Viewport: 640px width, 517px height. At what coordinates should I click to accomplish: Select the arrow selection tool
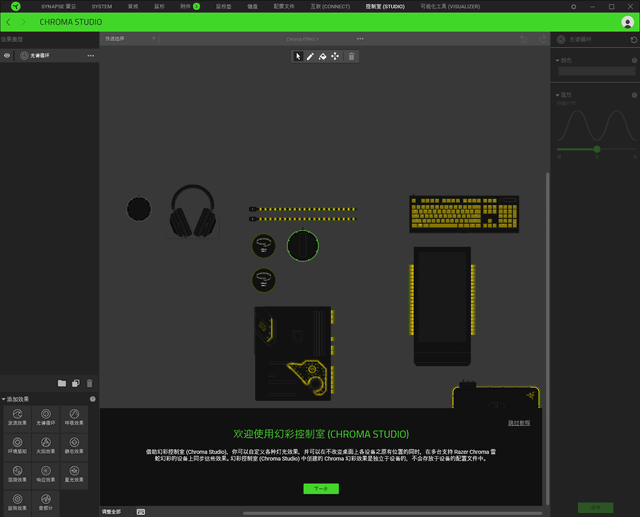[x=298, y=56]
